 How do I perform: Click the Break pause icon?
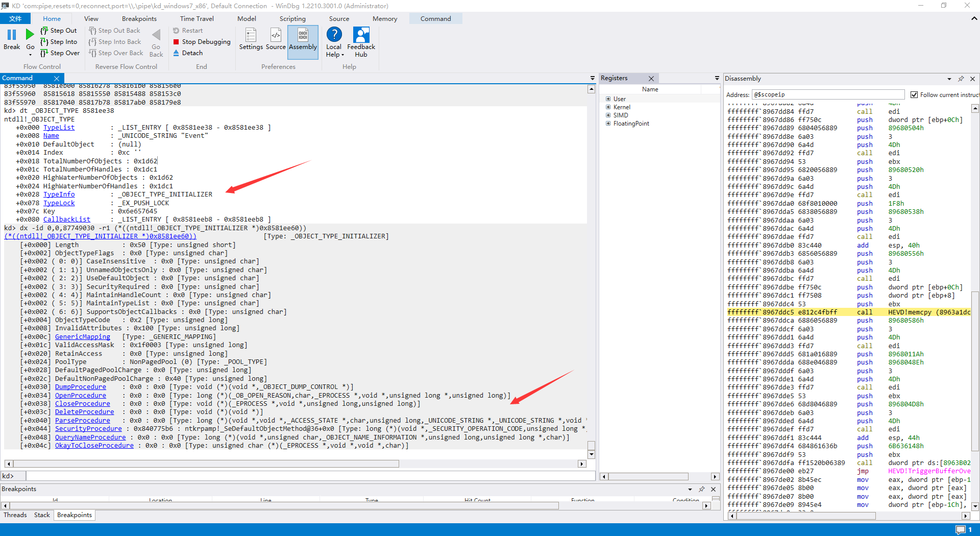12,35
